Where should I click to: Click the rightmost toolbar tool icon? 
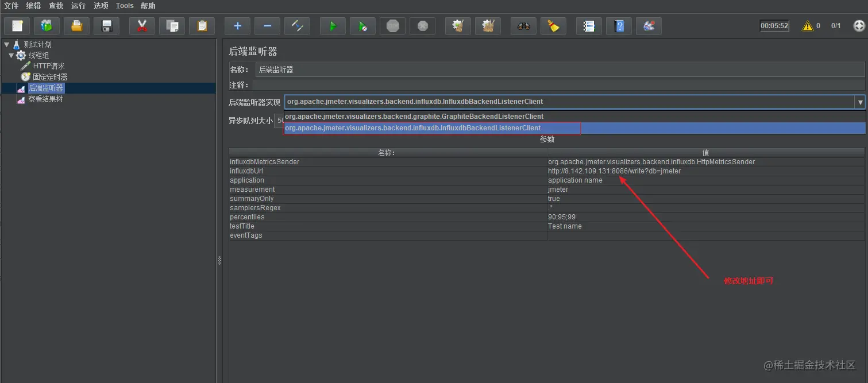click(649, 26)
